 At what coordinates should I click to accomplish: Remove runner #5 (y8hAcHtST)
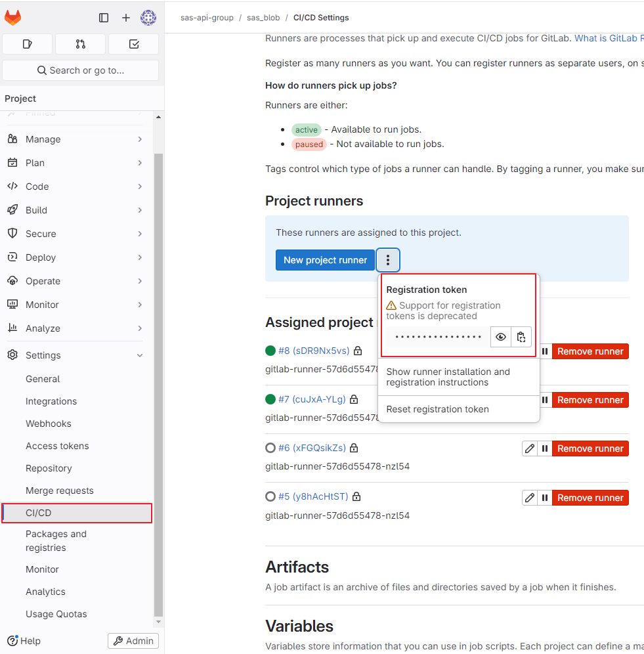(590, 498)
